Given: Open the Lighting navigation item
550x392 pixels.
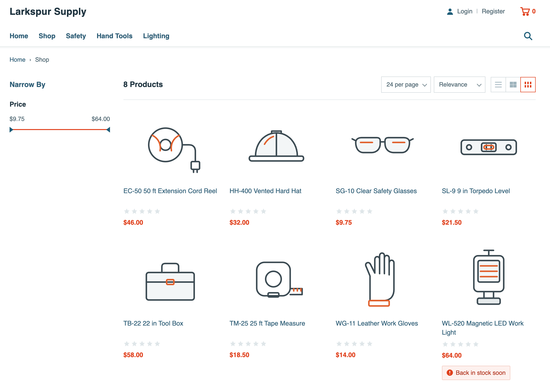Looking at the screenshot, I should tap(156, 36).
